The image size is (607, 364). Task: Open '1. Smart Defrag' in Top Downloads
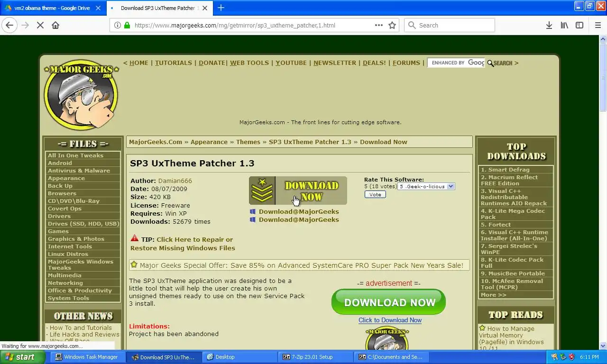tap(505, 170)
